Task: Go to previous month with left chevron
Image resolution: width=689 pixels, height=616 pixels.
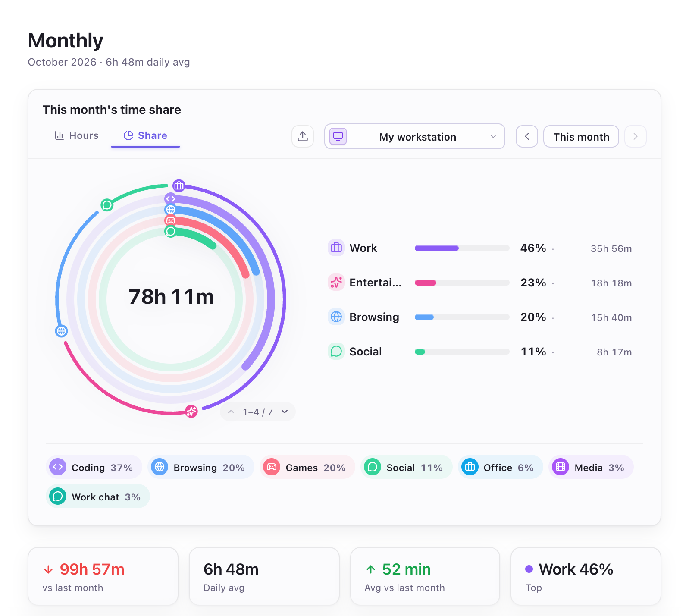Action: point(527,136)
